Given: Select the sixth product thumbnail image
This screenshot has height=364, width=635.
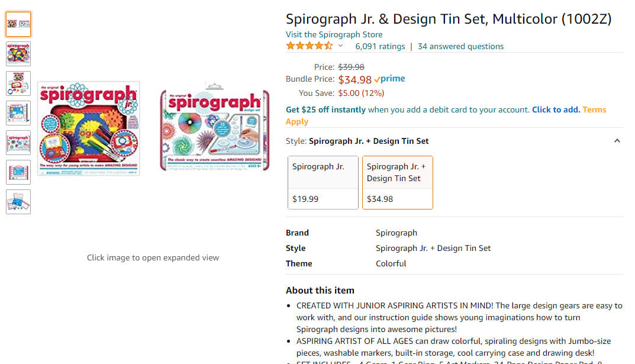Looking at the screenshot, I should (x=18, y=172).
